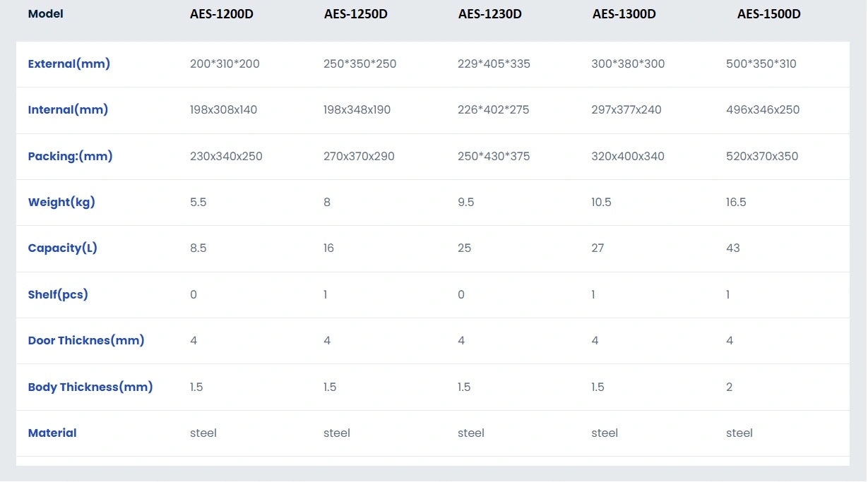Select the internal dimension 226*402*275 cell
Image resolution: width=868 pixels, height=482 pixels.
pos(493,110)
